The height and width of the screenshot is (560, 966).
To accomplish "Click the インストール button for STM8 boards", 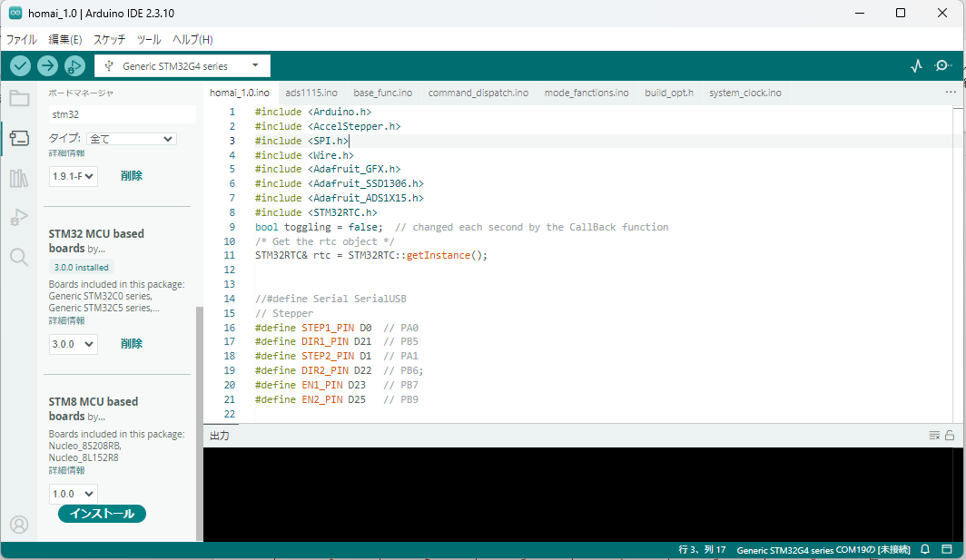I will click(x=102, y=513).
